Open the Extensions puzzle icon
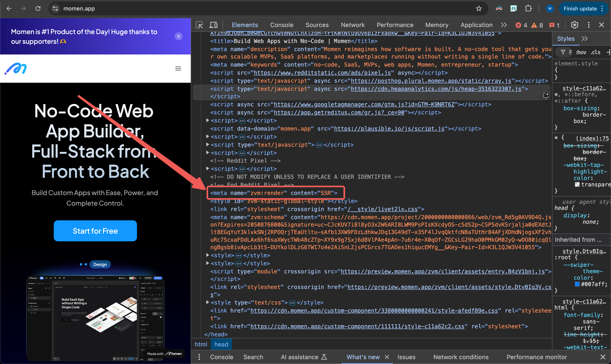611x364 pixels. click(x=528, y=9)
